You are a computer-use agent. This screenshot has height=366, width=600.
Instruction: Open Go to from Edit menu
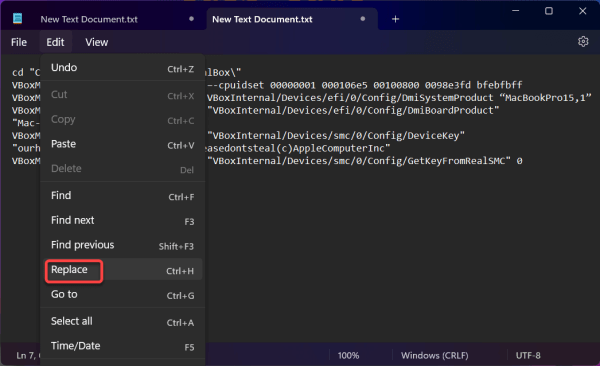122,294
